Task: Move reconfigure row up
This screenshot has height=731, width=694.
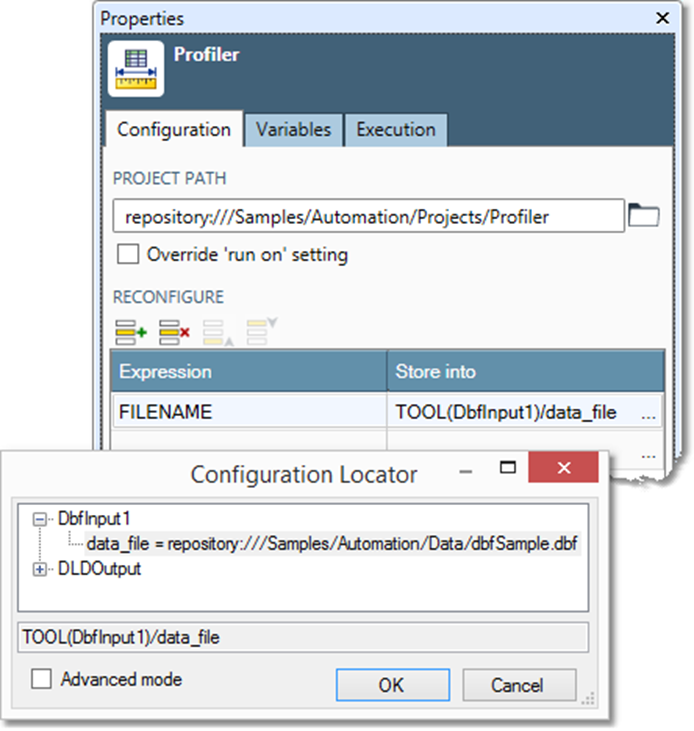Action: click(x=217, y=330)
